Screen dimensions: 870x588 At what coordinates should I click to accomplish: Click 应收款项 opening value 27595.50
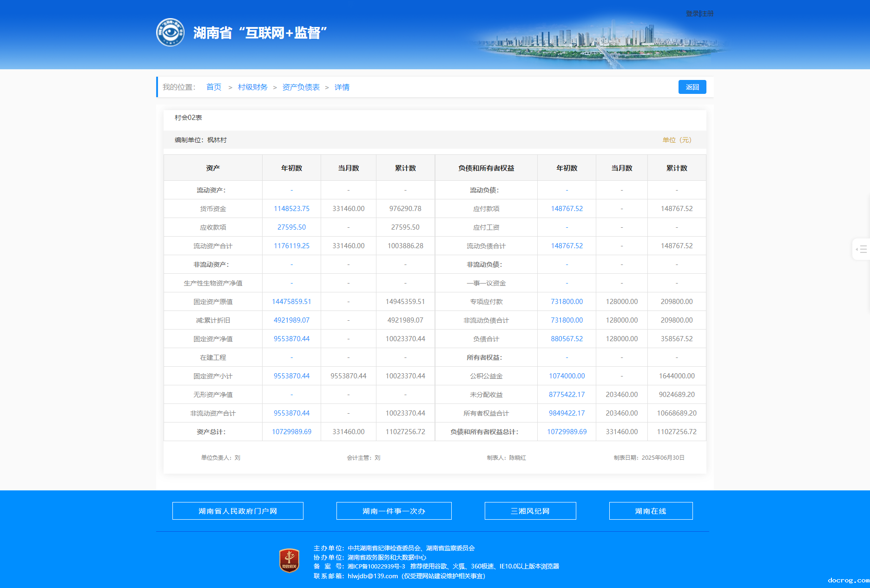click(291, 227)
